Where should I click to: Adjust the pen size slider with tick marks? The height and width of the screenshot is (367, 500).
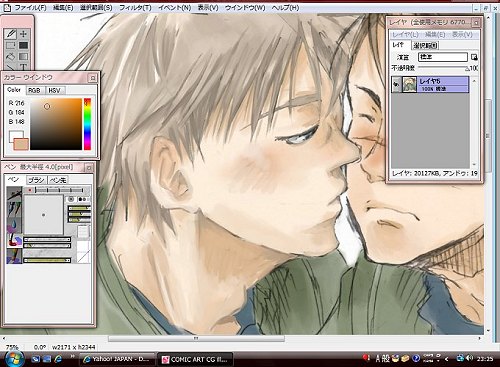59,190
